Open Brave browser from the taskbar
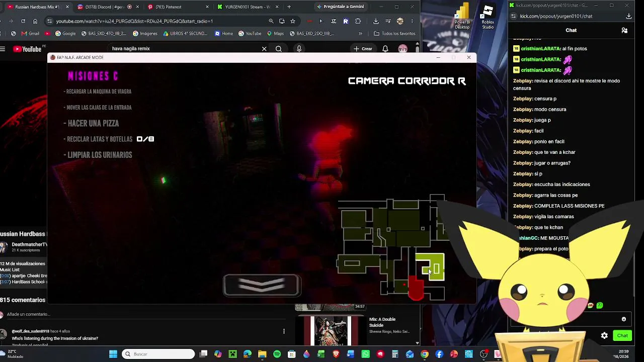This screenshot has height=362, width=644. click(336, 354)
